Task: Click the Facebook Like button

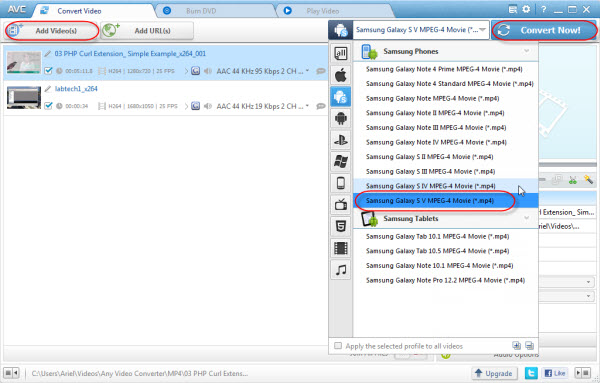Action: pos(555,373)
